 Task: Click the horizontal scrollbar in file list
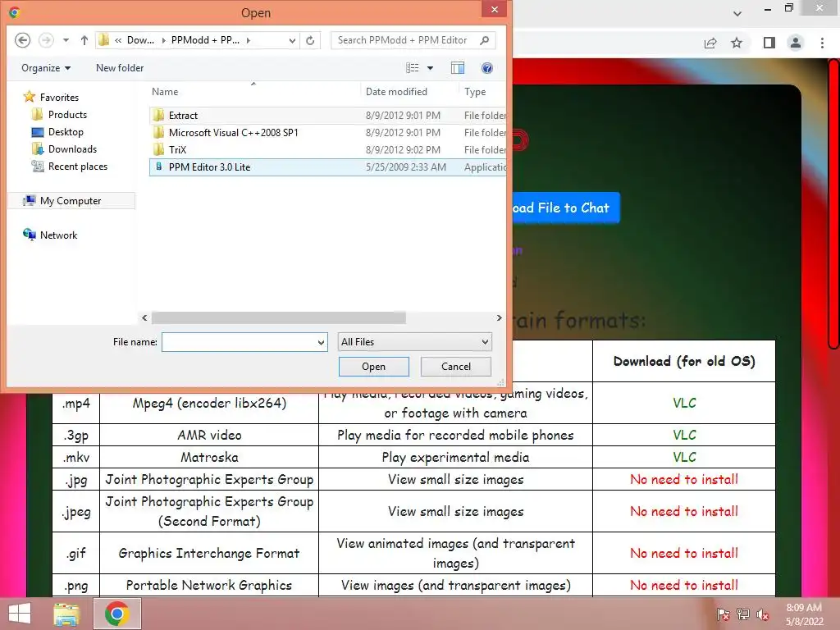point(279,317)
